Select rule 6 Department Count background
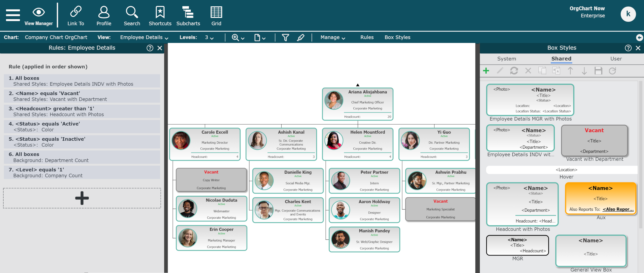The height and width of the screenshot is (273, 644). (82, 157)
